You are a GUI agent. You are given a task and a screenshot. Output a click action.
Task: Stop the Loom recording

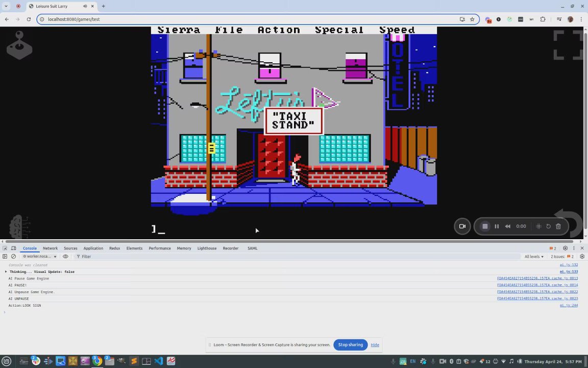[485, 226]
